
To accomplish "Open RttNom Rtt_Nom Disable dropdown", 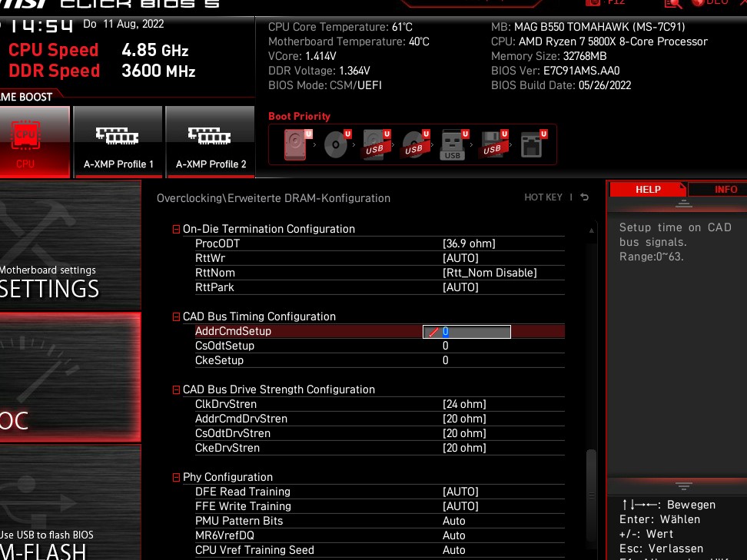I will 490,273.
